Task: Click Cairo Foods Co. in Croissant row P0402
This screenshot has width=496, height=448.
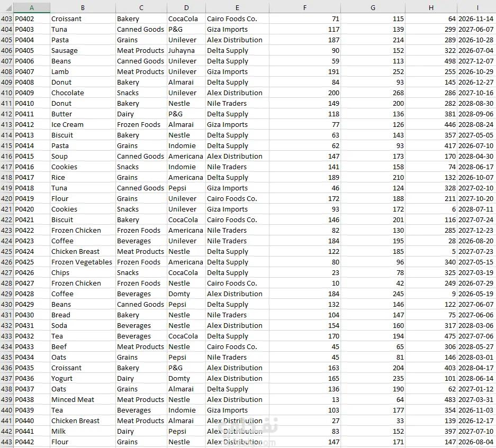Action: [237, 19]
